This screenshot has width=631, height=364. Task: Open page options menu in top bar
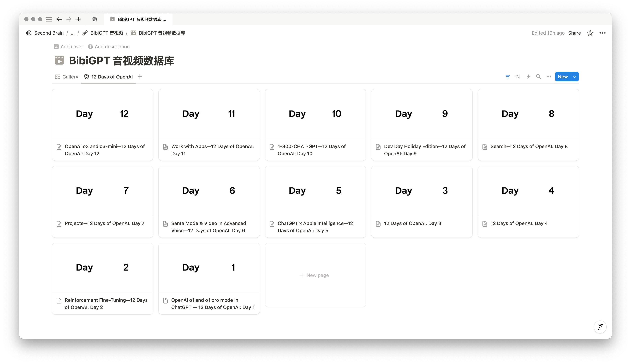coord(602,33)
